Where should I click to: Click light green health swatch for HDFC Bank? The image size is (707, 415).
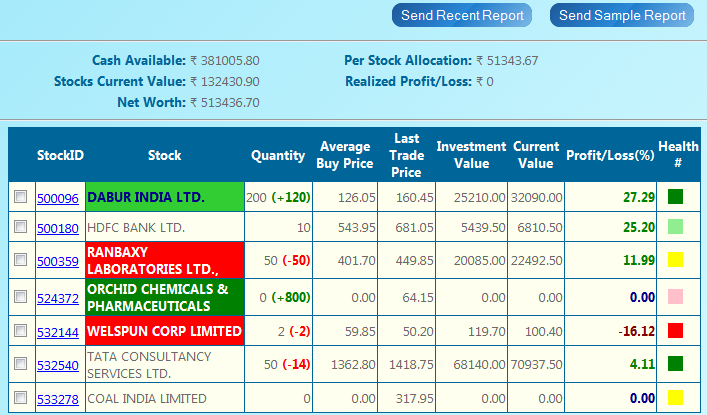[x=675, y=226]
